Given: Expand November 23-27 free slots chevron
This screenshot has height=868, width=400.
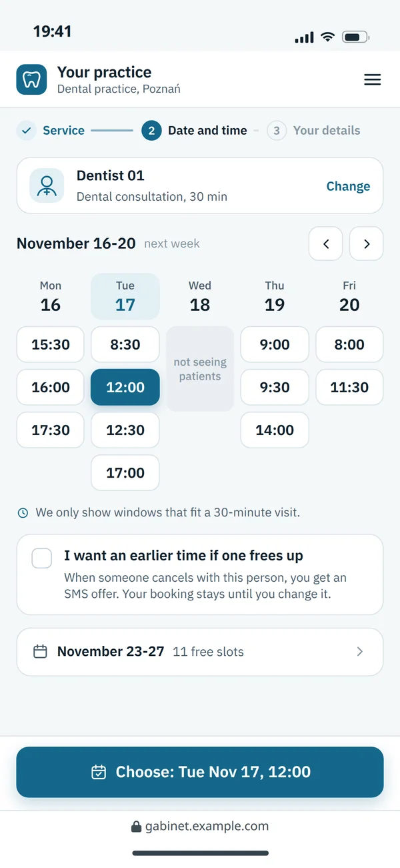Looking at the screenshot, I should click(x=360, y=652).
